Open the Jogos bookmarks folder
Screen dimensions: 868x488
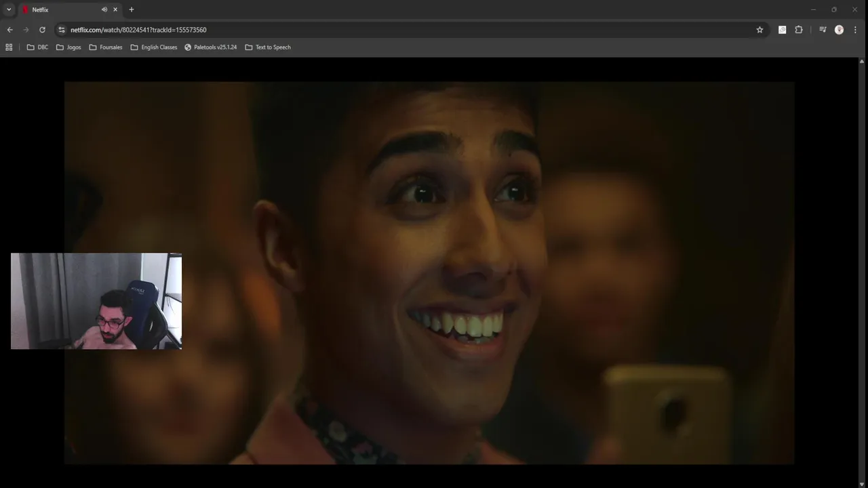click(68, 47)
